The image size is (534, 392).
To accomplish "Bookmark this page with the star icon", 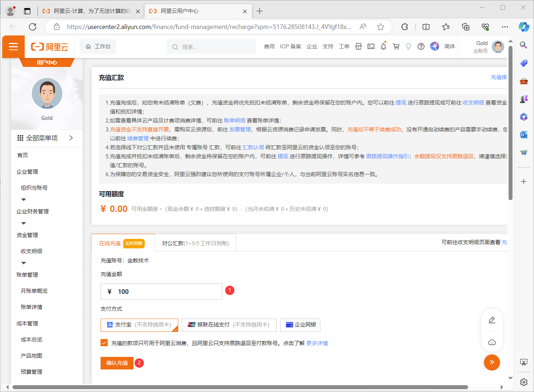I will [380, 27].
